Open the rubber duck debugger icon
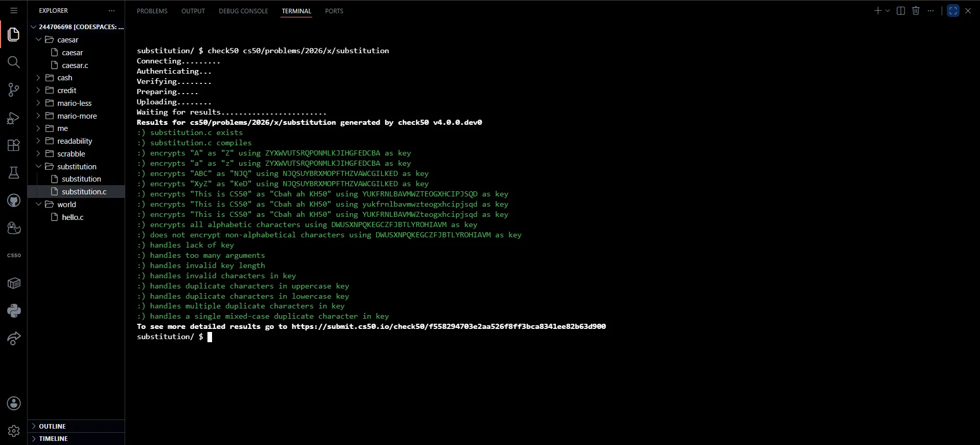 tap(14, 228)
